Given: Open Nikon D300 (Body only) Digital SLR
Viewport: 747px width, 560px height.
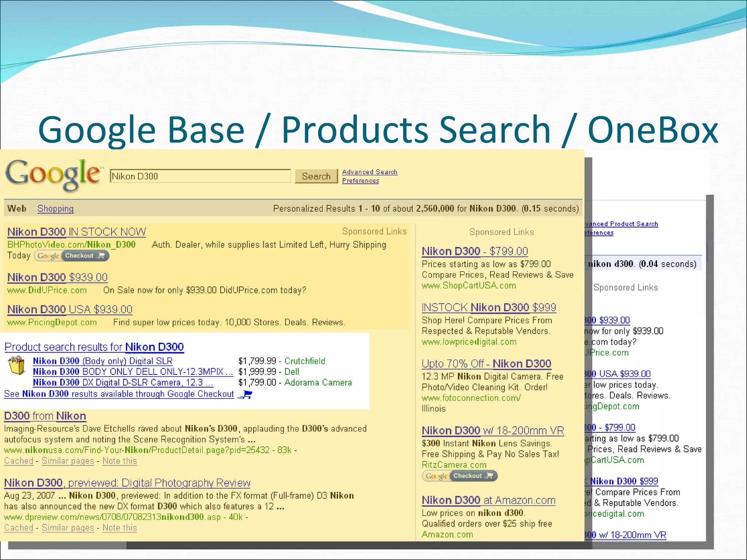Looking at the screenshot, I should click(102, 361).
